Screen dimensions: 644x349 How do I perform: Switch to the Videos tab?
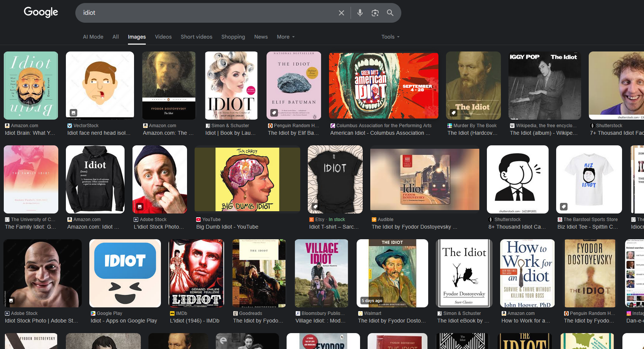click(x=163, y=37)
